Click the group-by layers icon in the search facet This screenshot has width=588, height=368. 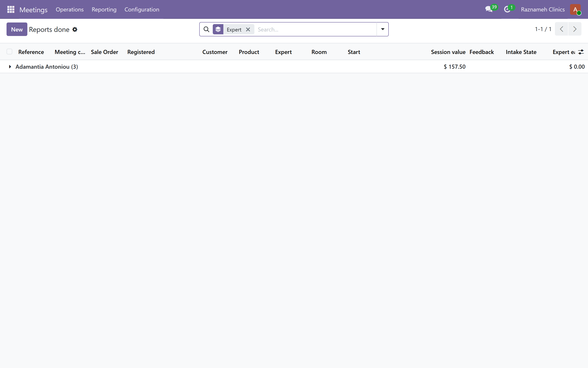(218, 29)
